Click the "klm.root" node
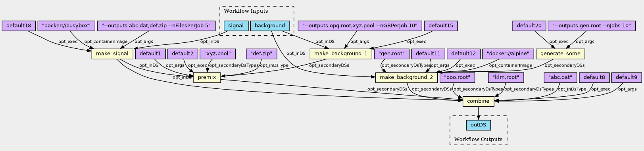644x151 pixels. 506,78
